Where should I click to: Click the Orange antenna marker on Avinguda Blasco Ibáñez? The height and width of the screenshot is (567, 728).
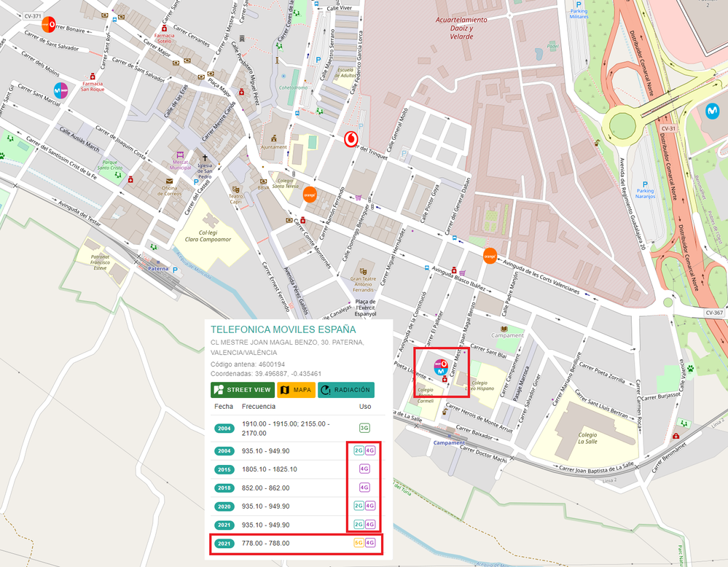tap(490, 256)
